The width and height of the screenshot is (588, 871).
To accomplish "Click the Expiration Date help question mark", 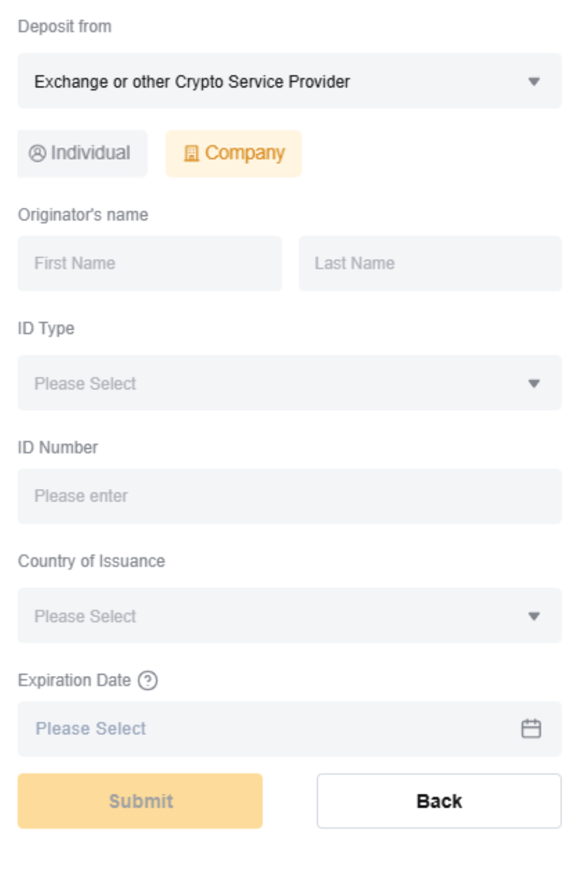I will (x=148, y=681).
